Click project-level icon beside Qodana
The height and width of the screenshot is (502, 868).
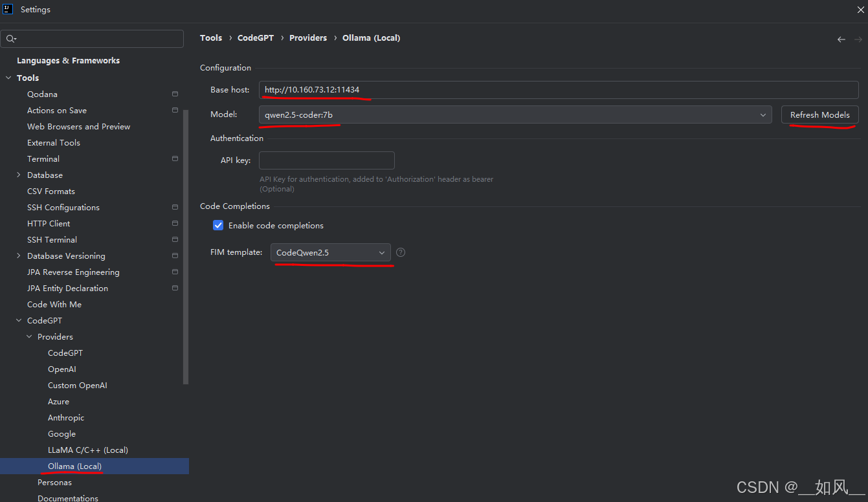click(x=175, y=94)
